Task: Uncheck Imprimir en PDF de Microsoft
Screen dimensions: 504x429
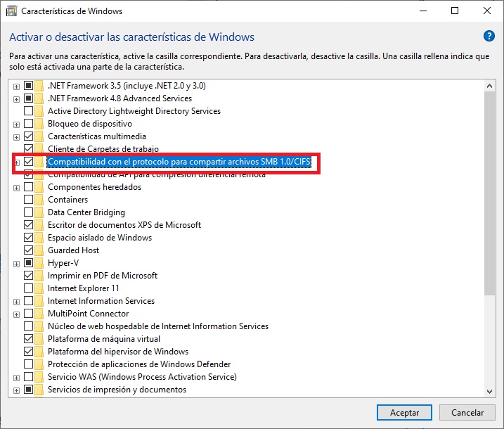Action: tap(28, 276)
